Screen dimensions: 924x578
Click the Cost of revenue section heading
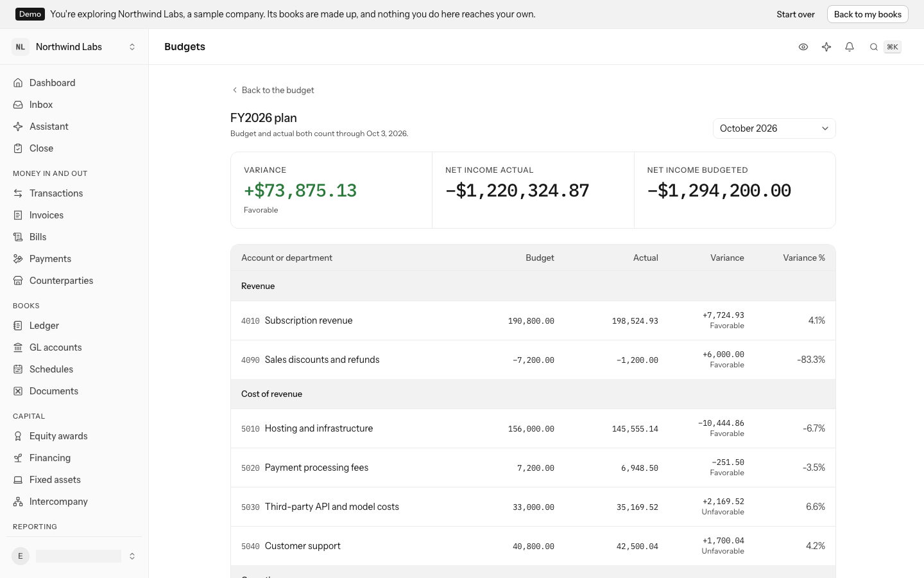pos(271,394)
